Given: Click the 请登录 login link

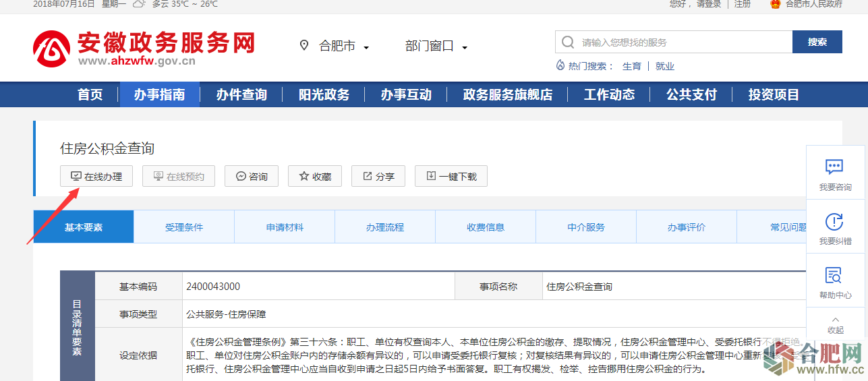Looking at the screenshot, I should [708, 4].
